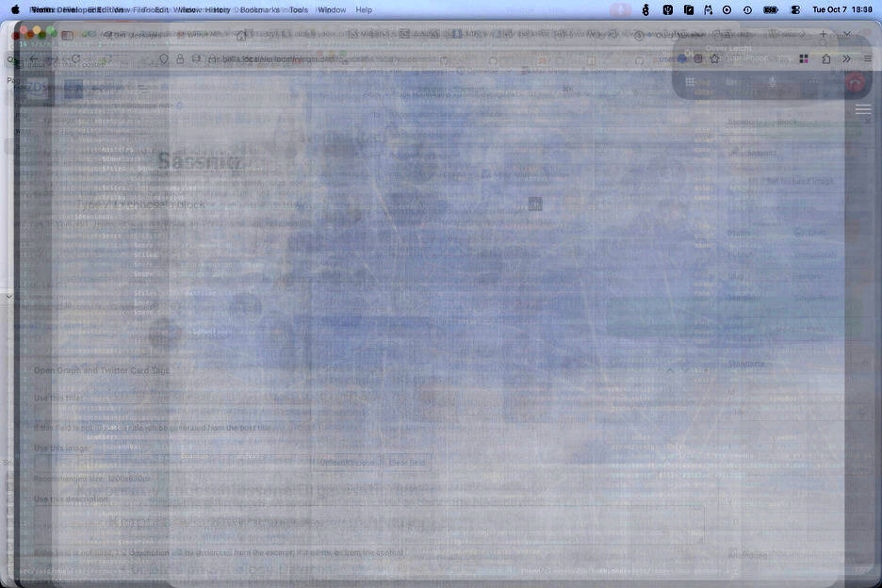The width and height of the screenshot is (882, 588).
Task: Open macOS Control Center icon
Action: (795, 9)
